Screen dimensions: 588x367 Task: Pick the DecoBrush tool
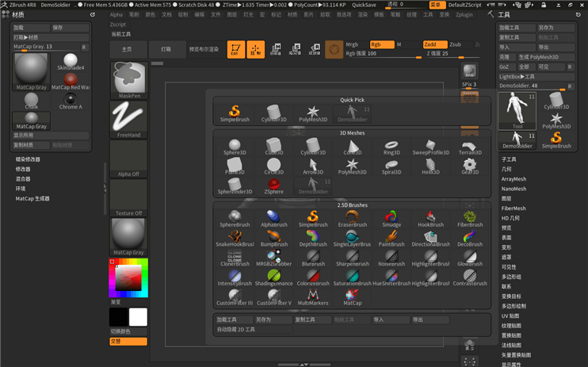click(x=470, y=239)
